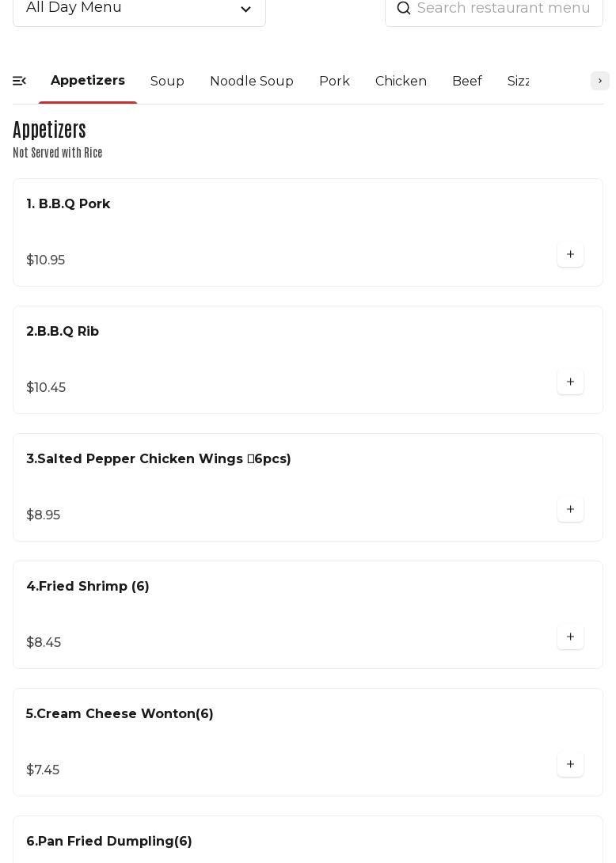Switch to the Soup tab
This screenshot has width=616, height=863.
point(167,82)
